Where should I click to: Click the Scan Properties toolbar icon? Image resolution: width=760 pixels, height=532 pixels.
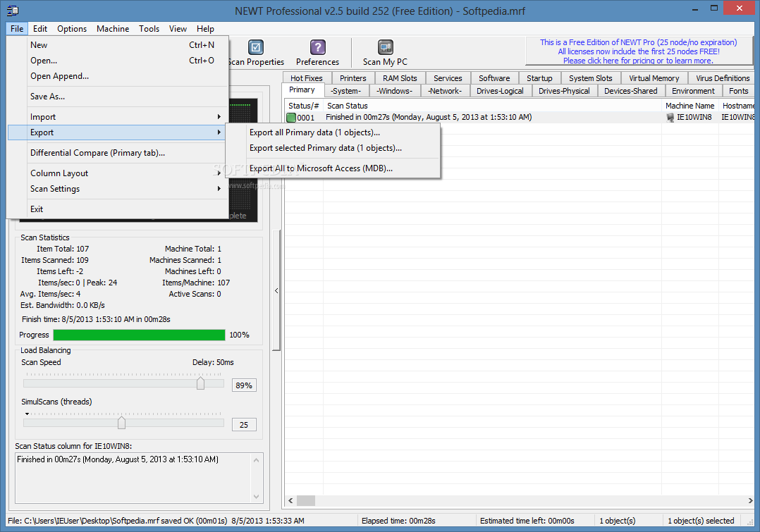pos(256,47)
